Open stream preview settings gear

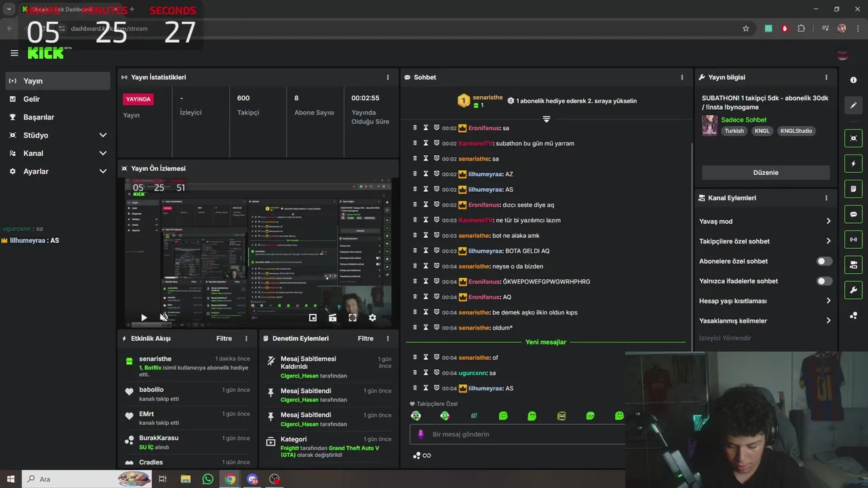point(372,317)
